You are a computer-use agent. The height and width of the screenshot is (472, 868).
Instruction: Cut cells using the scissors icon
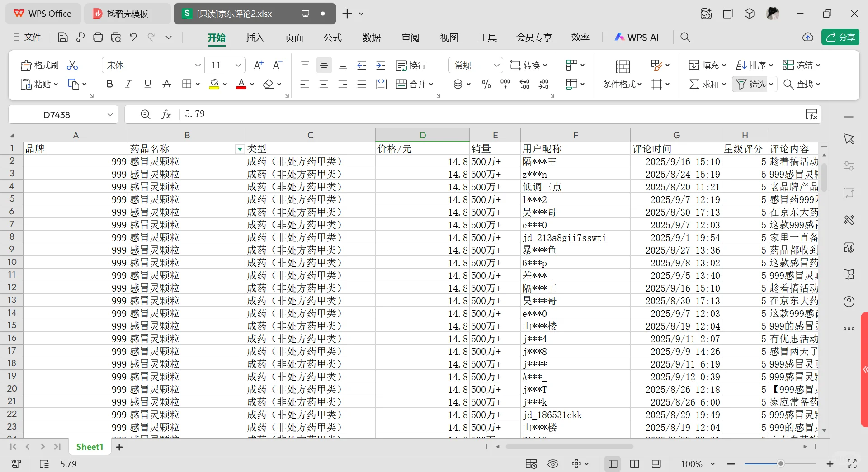click(x=72, y=65)
